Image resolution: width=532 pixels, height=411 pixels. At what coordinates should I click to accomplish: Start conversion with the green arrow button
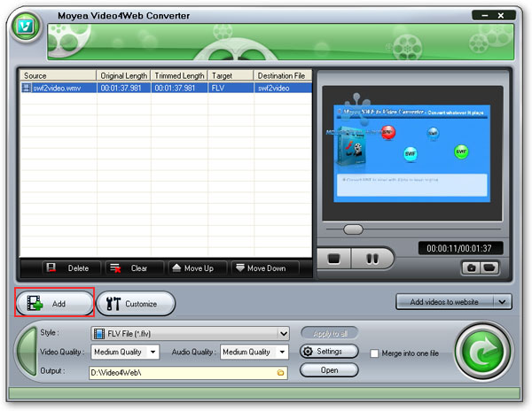coord(483,352)
